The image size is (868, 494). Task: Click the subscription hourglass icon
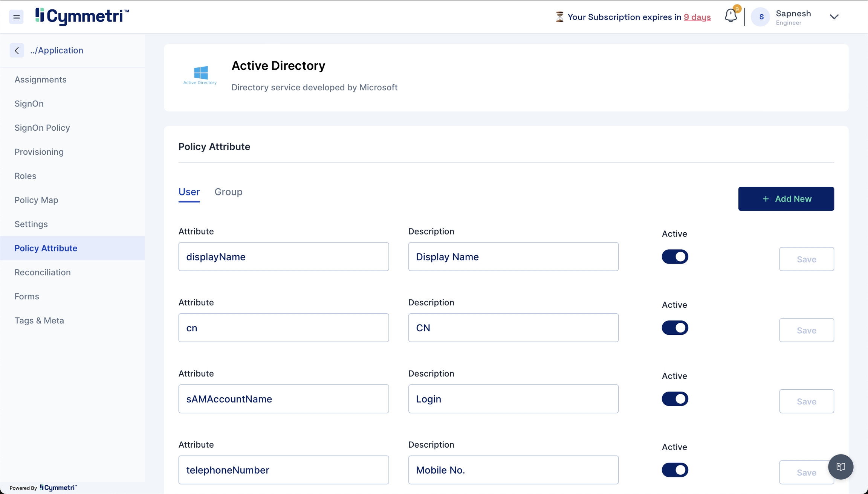[x=559, y=17]
